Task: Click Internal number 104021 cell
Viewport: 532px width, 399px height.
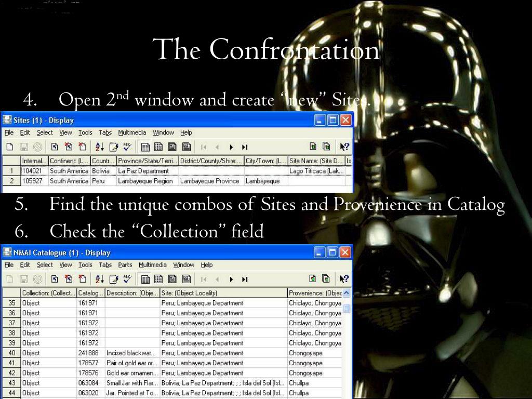Action: (x=35, y=170)
